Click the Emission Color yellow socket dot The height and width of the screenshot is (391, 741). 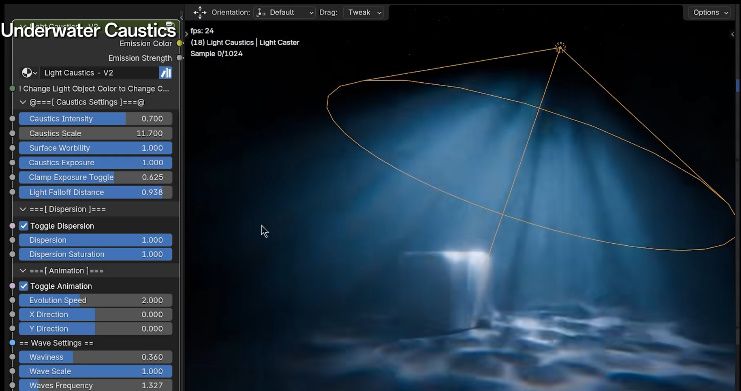point(180,43)
